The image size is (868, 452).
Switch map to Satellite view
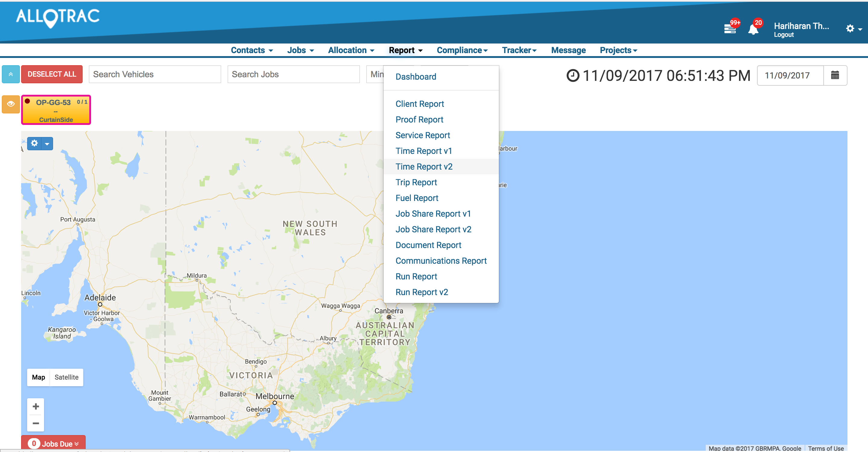pos(66,377)
